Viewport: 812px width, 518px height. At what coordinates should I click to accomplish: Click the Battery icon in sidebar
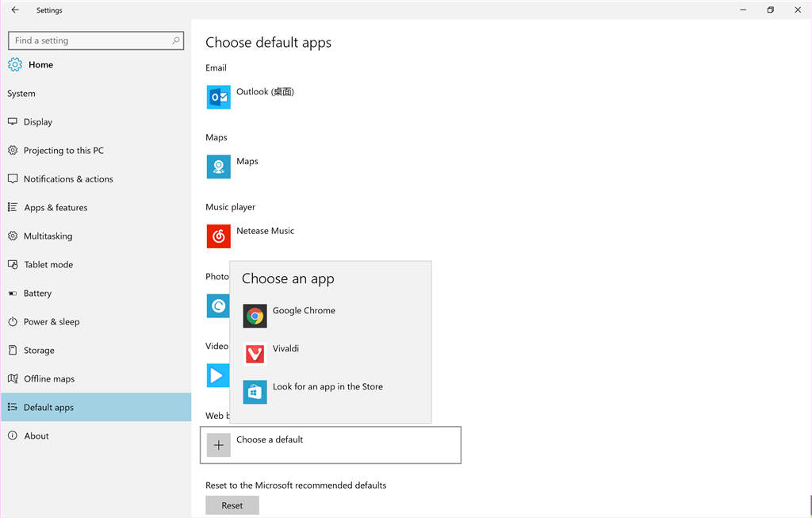13,294
